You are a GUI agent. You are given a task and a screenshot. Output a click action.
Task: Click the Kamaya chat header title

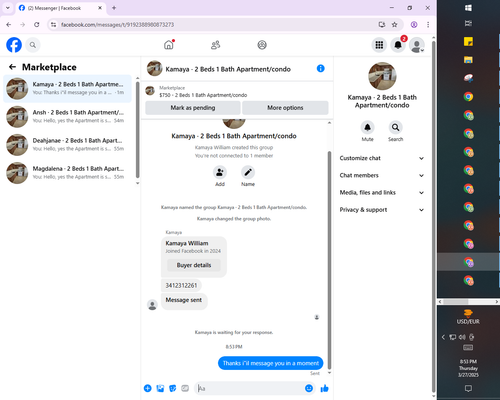228,69
